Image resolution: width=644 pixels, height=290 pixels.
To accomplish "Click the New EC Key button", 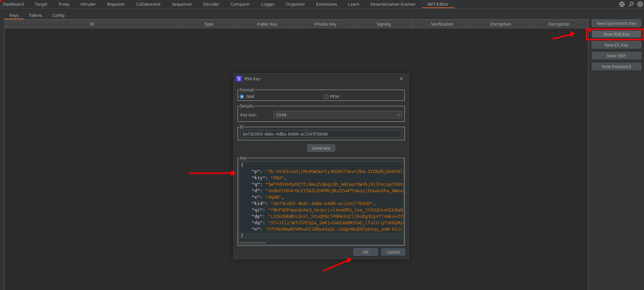I will (x=616, y=45).
